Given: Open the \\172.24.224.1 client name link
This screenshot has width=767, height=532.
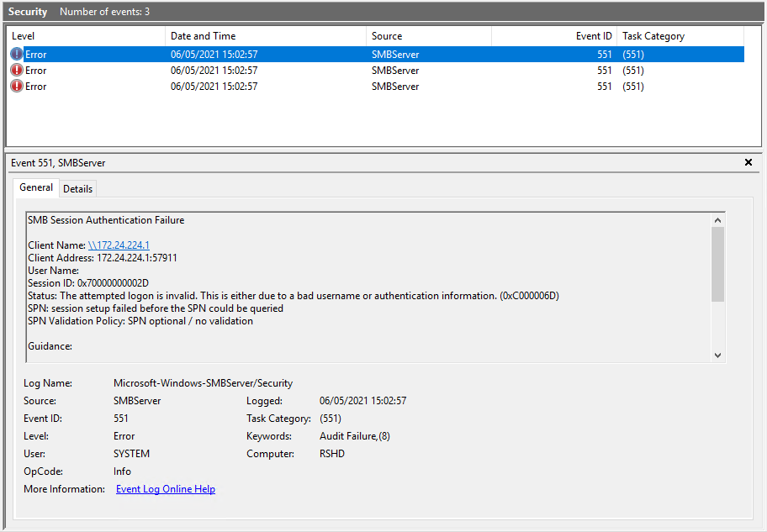Looking at the screenshot, I should (x=119, y=245).
